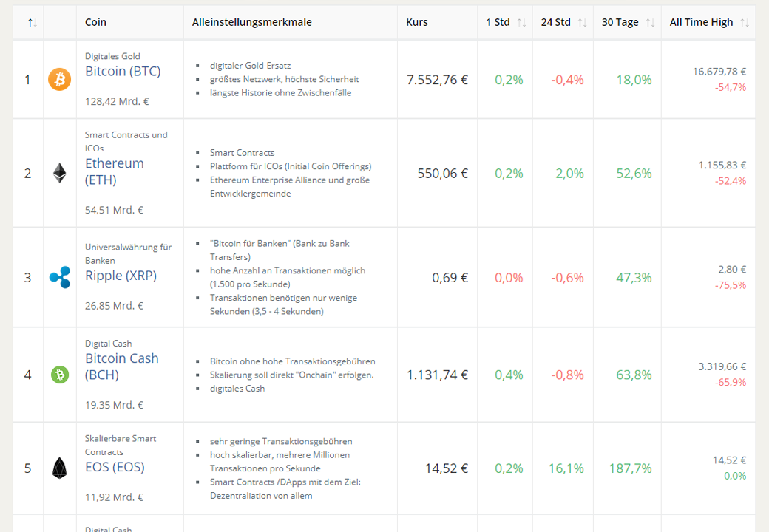The image size is (769, 532).
Task: Open the Bitcoin Cash (BCH) link
Action: pos(121,366)
